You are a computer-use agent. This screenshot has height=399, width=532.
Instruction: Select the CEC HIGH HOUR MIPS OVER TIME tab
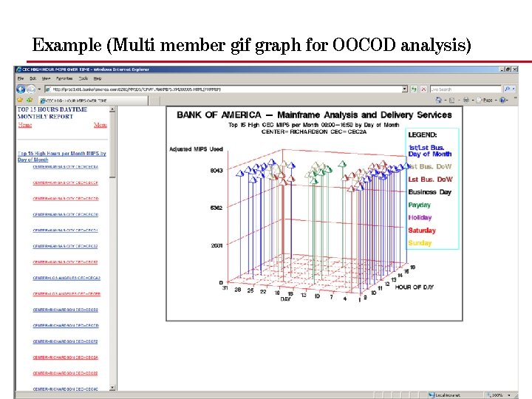pyautogui.click(x=92, y=100)
